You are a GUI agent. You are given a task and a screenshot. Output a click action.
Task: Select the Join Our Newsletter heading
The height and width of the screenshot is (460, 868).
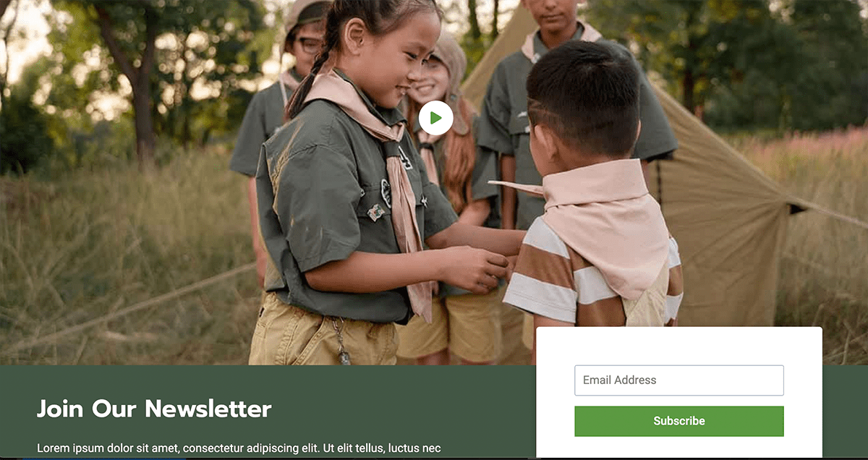[x=154, y=409]
